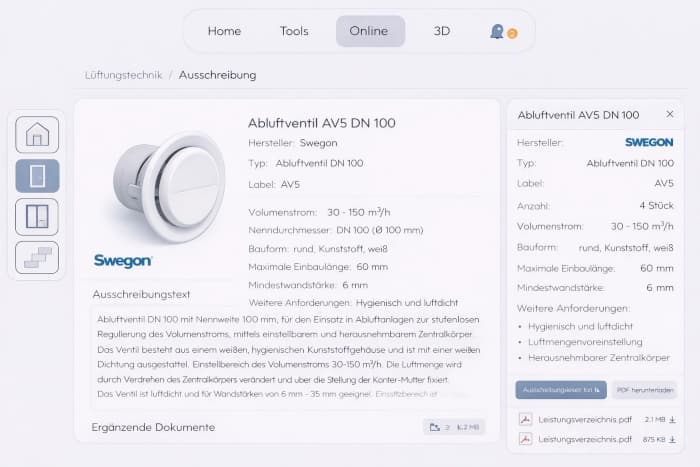Viewport: 700px width, 467px height.
Task: Click the Swegon logo under the product image
Action: [x=123, y=261]
